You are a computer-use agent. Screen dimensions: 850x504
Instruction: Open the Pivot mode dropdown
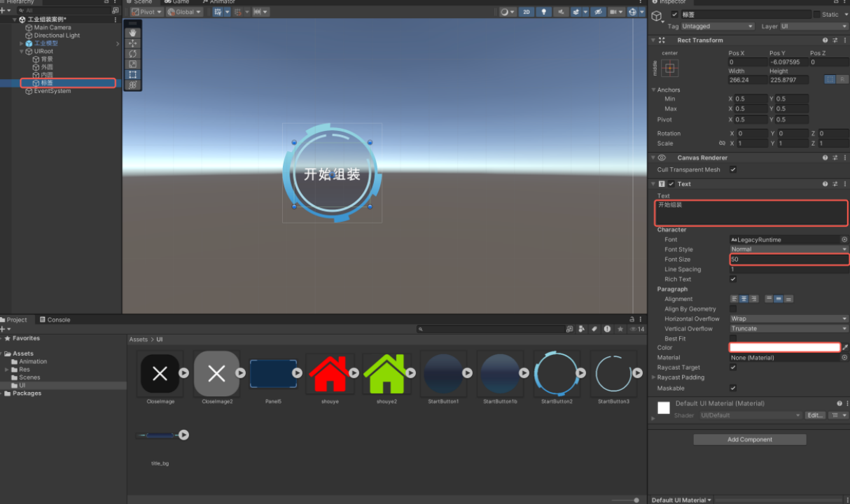[147, 12]
